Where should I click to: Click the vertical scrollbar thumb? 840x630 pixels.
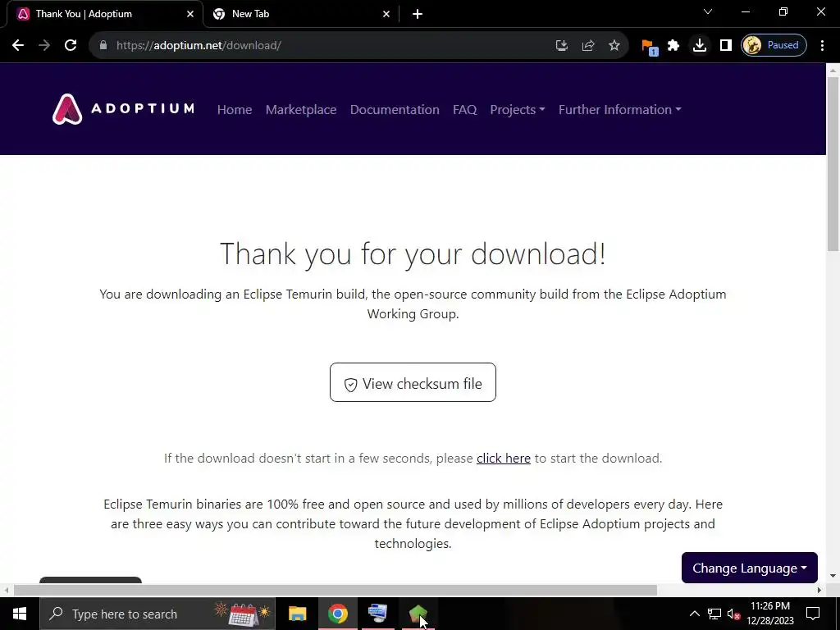coord(833,163)
